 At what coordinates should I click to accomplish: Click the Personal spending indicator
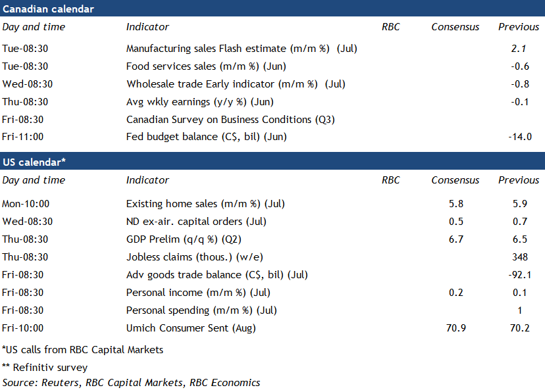(201, 310)
